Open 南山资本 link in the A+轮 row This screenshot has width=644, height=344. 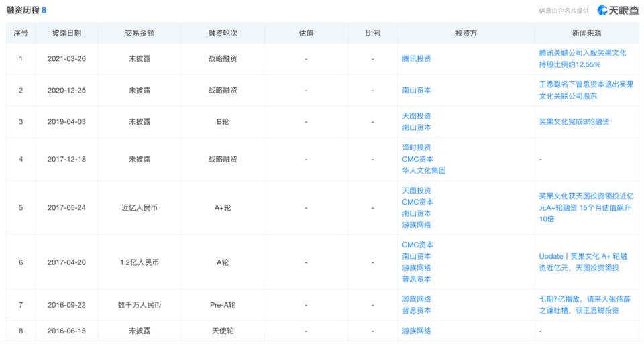(x=416, y=213)
